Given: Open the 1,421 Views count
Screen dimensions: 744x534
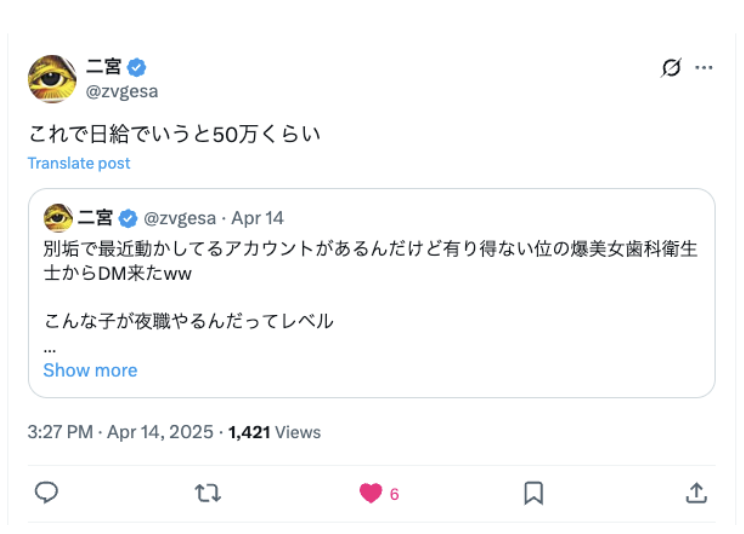Looking at the screenshot, I should [274, 432].
